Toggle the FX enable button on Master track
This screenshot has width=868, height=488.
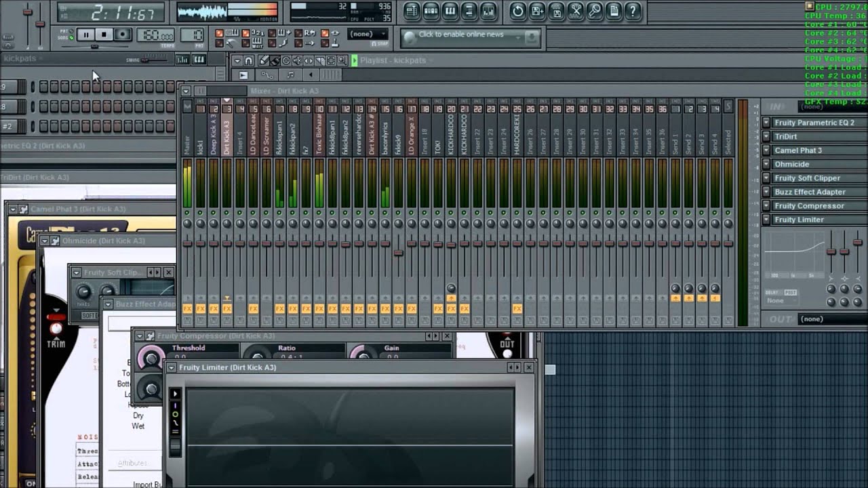tap(188, 308)
